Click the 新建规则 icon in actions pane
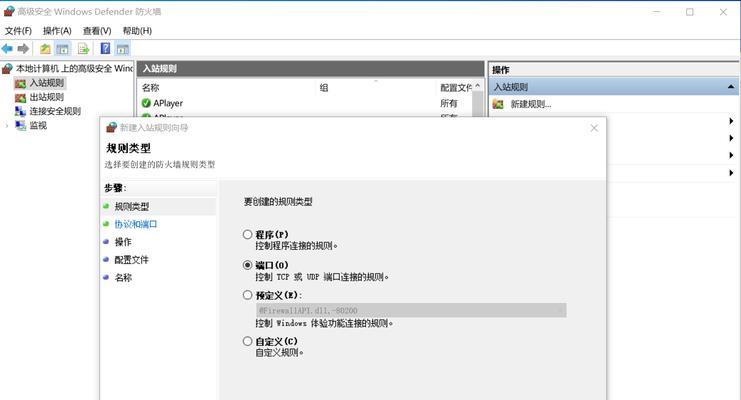This screenshot has width=741, height=400. (x=498, y=104)
